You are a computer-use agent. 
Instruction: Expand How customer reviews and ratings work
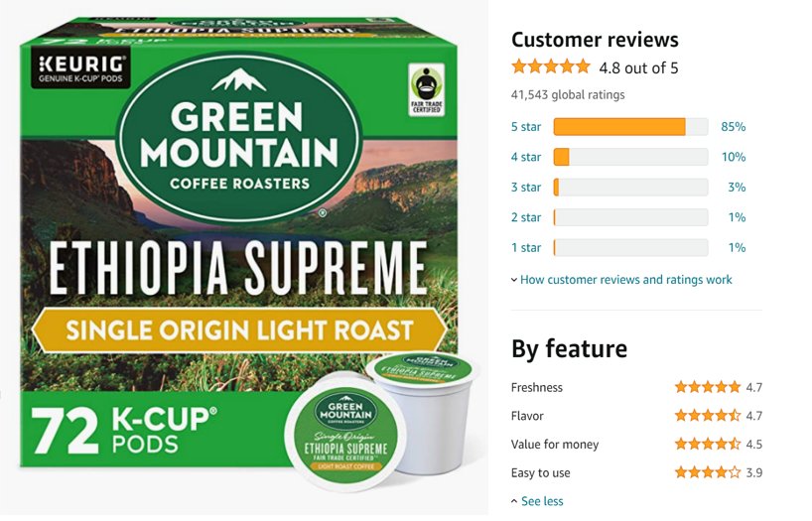626,280
